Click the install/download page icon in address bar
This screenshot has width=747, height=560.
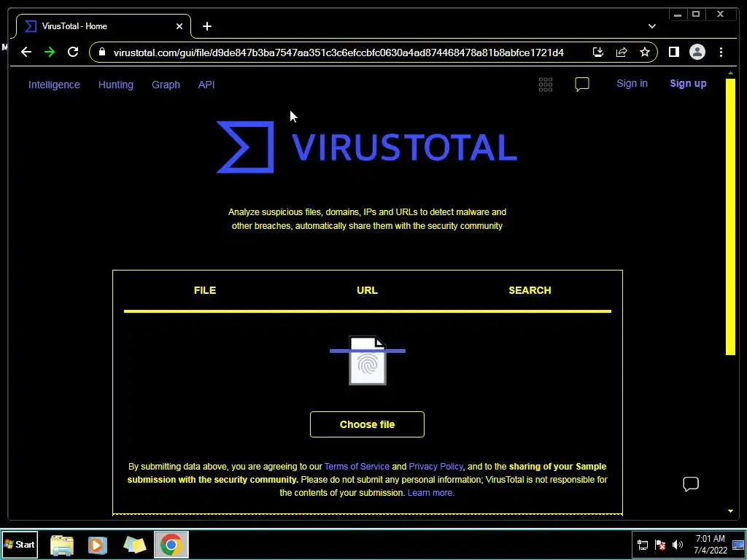pyautogui.click(x=598, y=52)
